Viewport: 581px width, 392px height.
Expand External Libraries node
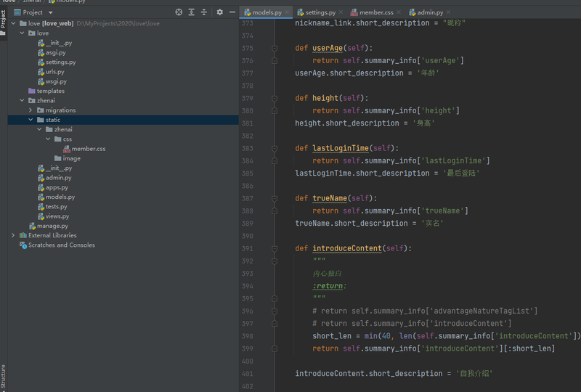[x=13, y=235]
